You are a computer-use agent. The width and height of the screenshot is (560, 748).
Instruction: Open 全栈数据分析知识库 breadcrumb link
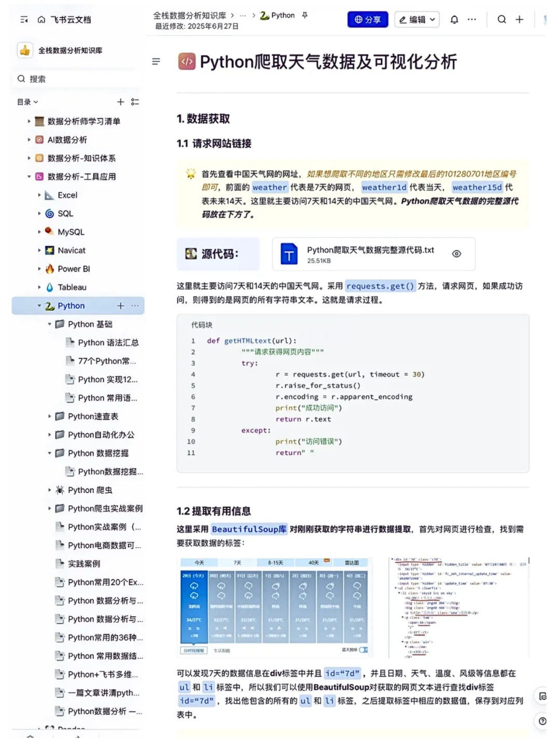point(189,16)
